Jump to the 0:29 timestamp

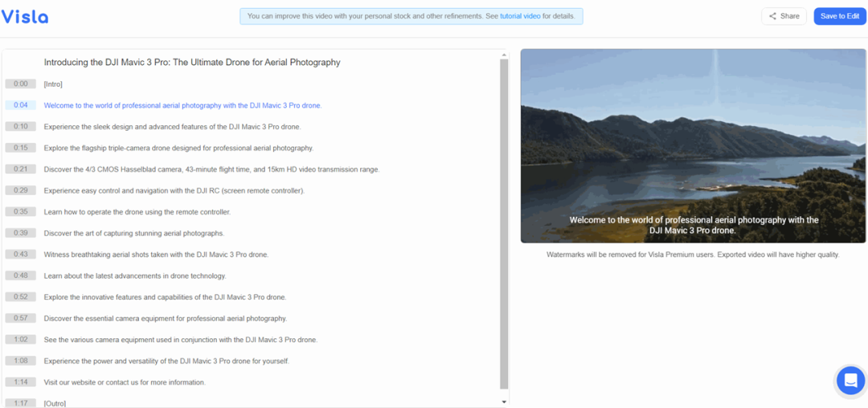coord(20,190)
